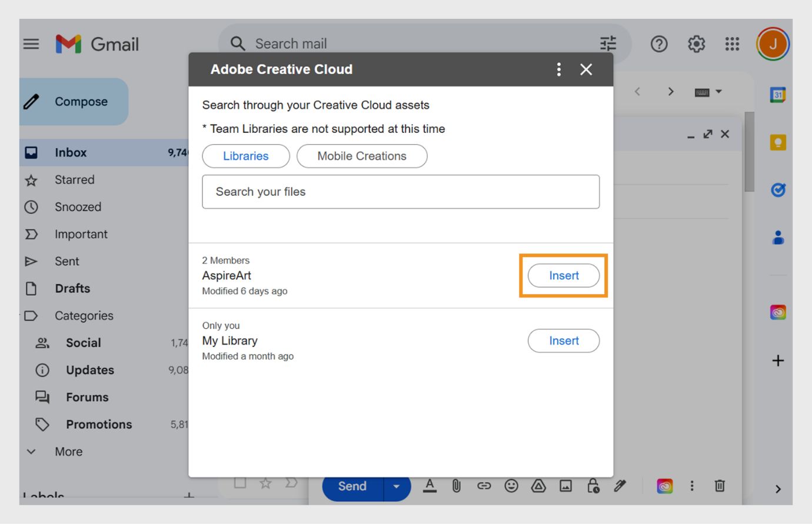Insert the AspireArt library
The image size is (812, 524).
click(x=563, y=275)
